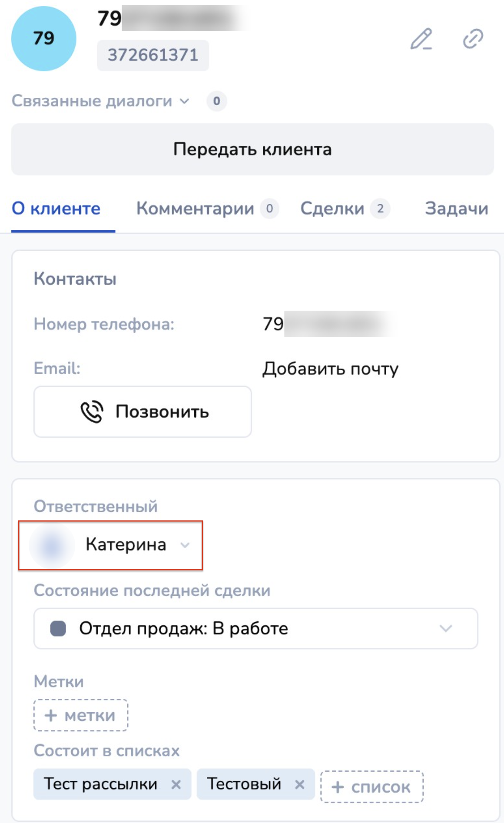Remove the Тестовый list tag
The image size is (504, 823).
click(299, 784)
